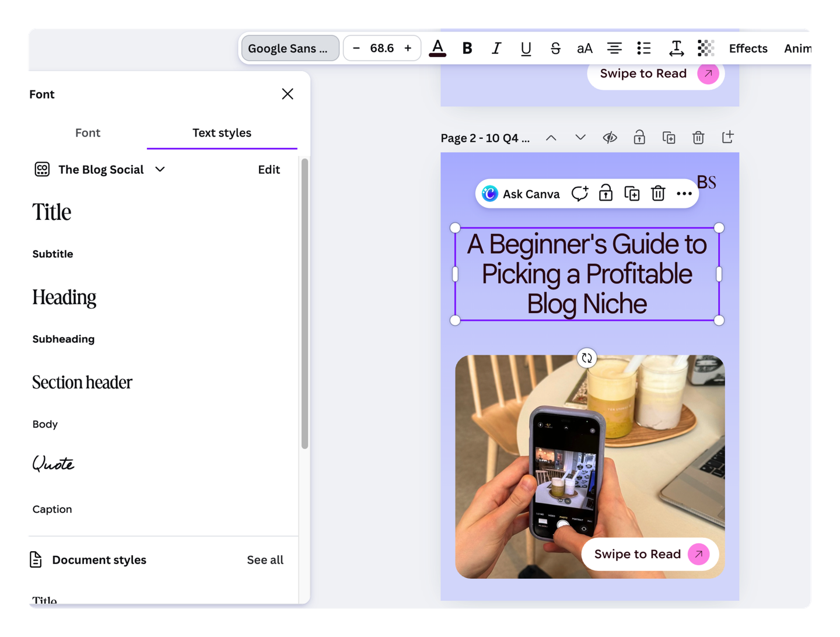Image resolution: width=840 pixels, height=637 pixels.
Task: Click the font size value field
Action: (382, 48)
